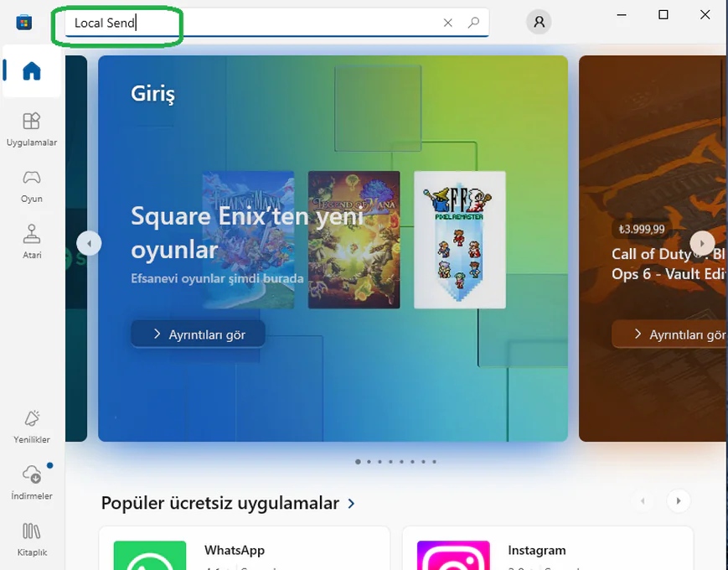Viewport: 728px width, 570px height.
Task: Open the Instagram app icon
Action: click(453, 555)
